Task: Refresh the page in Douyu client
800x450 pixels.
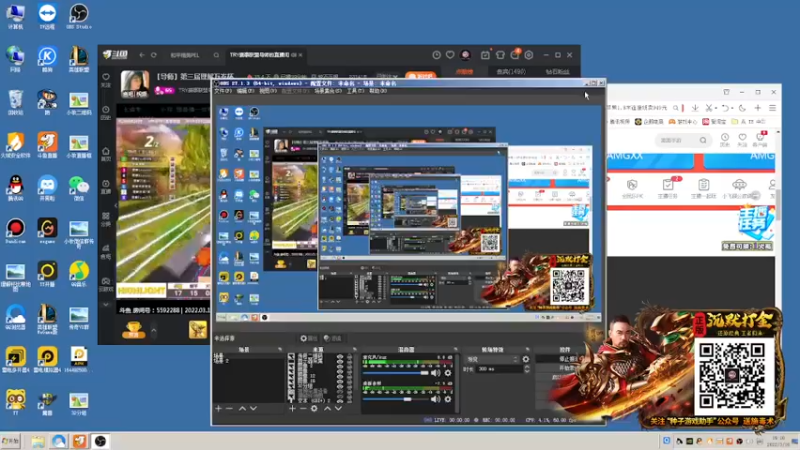Action: point(154,55)
